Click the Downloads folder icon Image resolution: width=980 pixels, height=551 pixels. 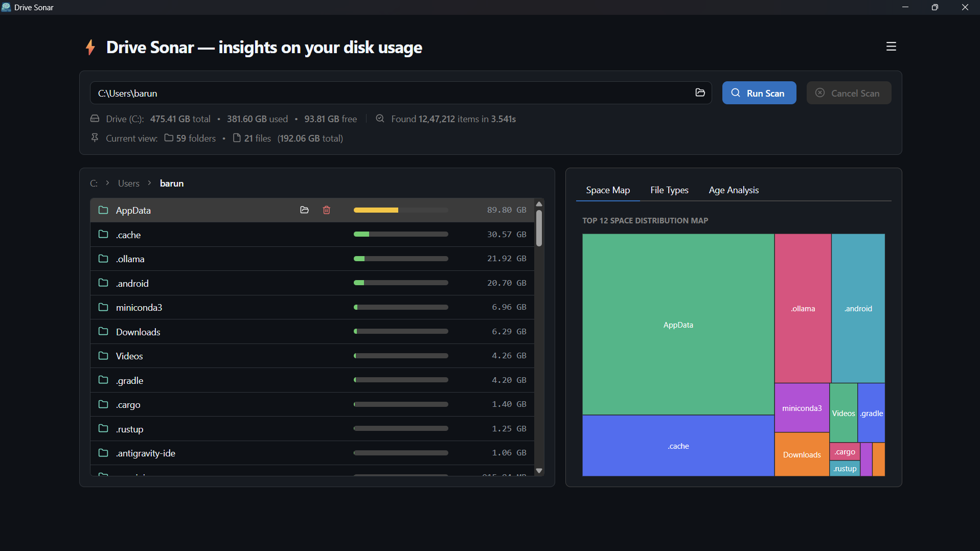103,331
